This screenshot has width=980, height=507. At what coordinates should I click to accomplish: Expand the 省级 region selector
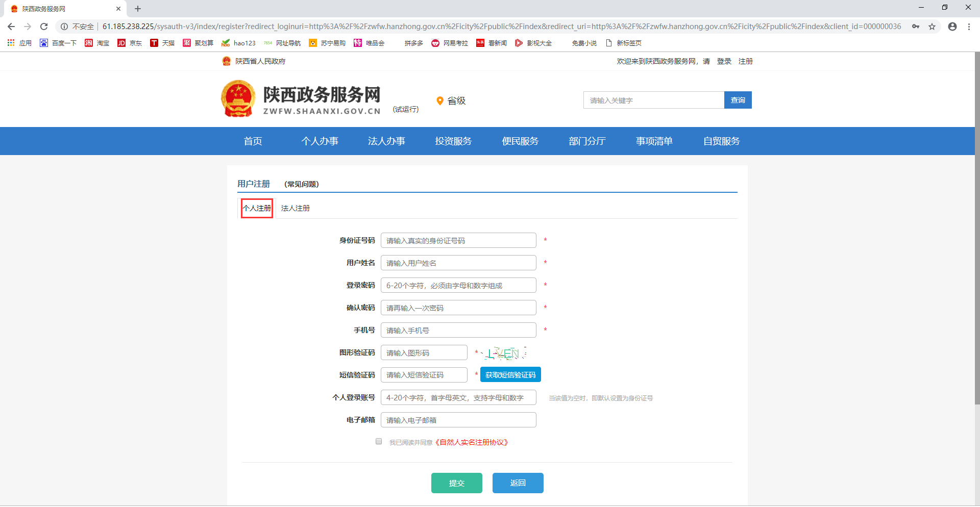pos(451,101)
